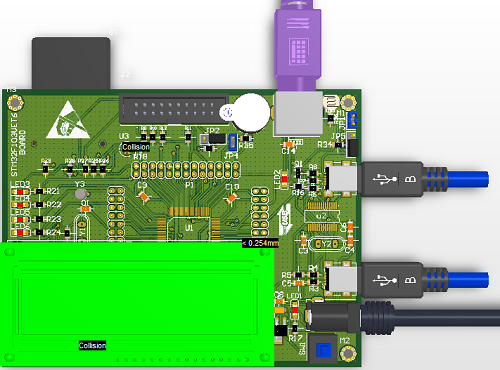
Task: Select the Y2 crystal oscillator
Action: coord(326,244)
